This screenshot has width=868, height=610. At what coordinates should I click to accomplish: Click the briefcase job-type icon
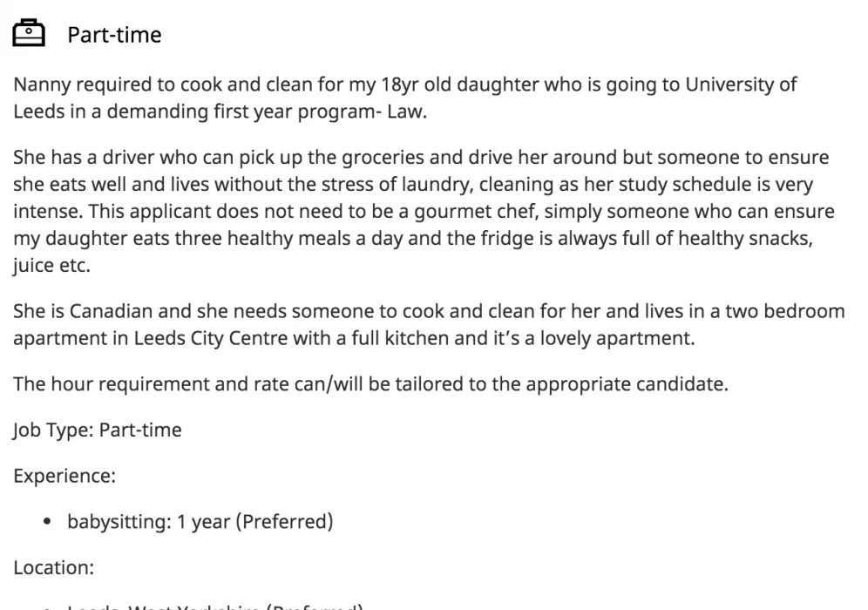point(29,33)
